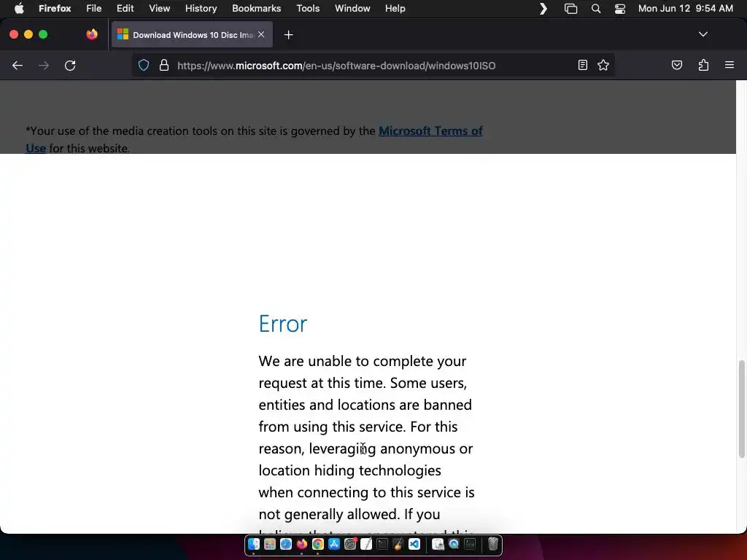Expand the list all tabs chevron
This screenshot has width=747, height=560.
point(703,34)
